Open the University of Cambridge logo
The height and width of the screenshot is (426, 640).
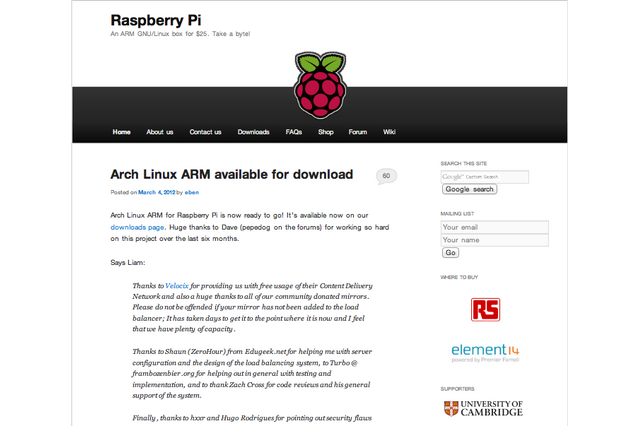point(483,408)
